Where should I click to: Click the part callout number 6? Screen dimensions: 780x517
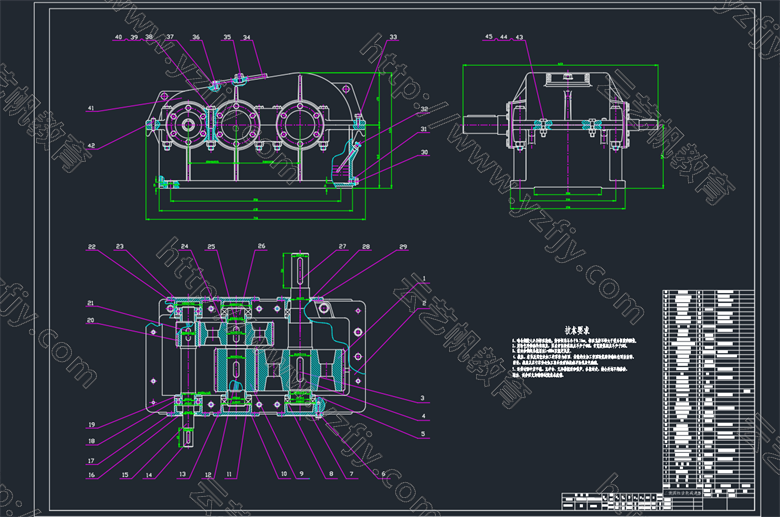[383, 474]
